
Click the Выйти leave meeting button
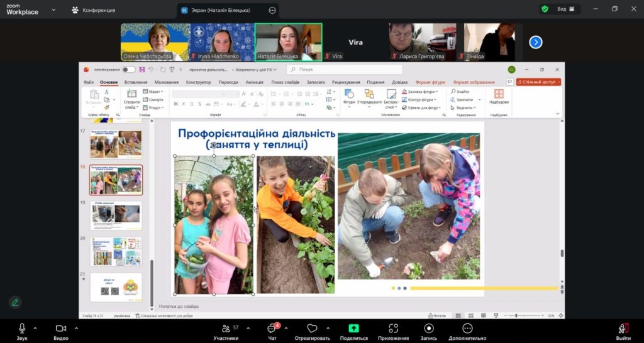[623, 330]
